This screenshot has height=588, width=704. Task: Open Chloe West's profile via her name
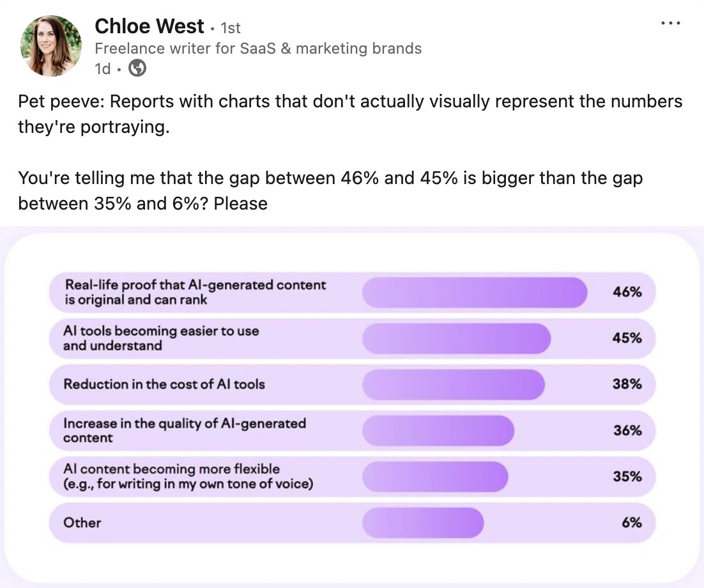point(149,26)
